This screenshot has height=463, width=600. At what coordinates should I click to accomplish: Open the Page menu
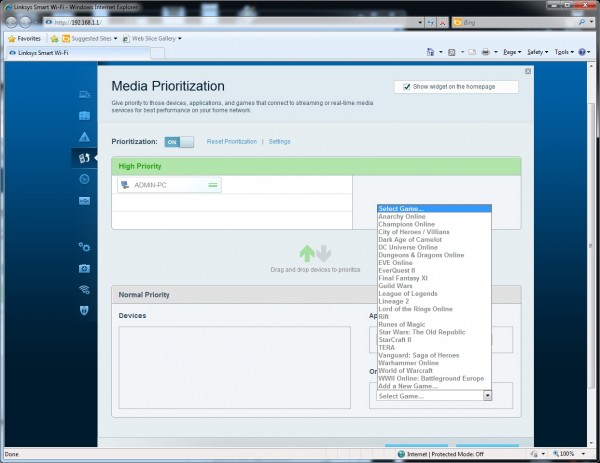point(512,52)
